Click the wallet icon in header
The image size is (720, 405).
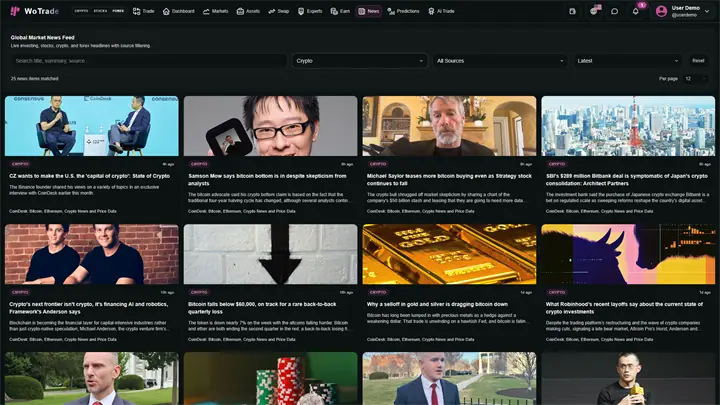(572, 11)
